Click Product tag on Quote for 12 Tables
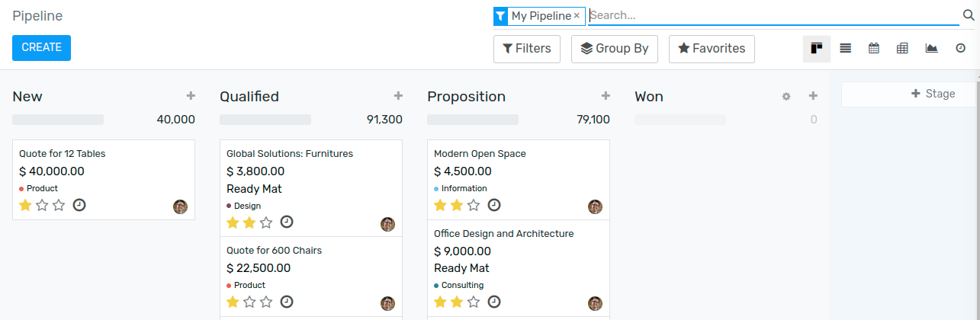980x320 pixels. (38, 188)
